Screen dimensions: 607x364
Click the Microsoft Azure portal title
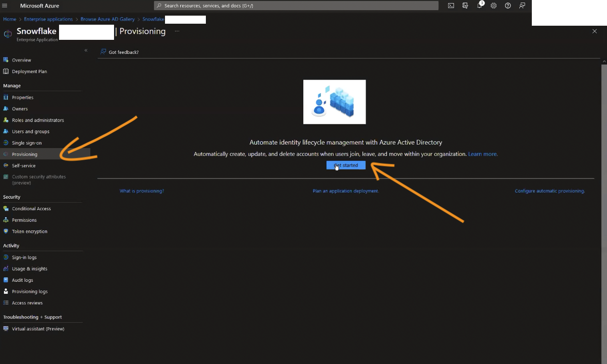pos(39,6)
